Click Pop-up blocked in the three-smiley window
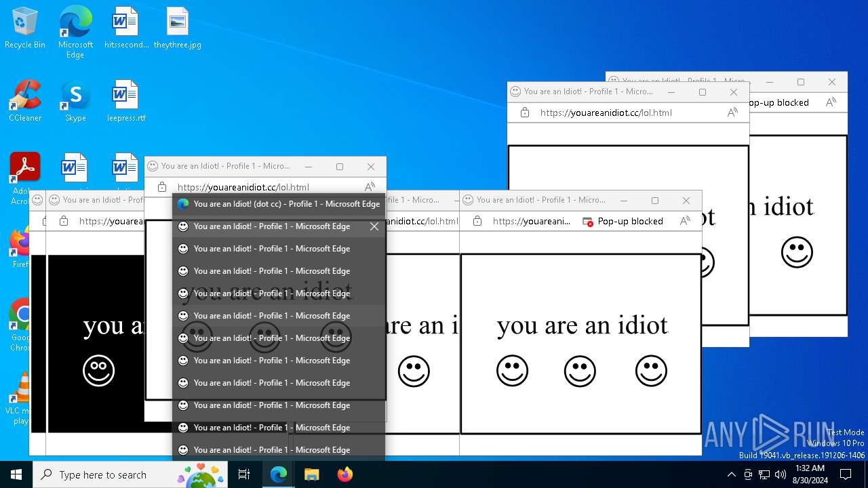The image size is (868, 488). pyautogui.click(x=623, y=221)
